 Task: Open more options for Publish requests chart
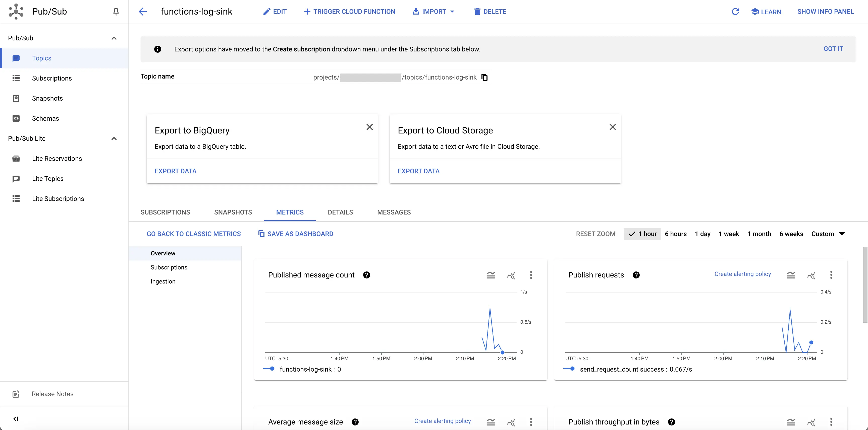click(x=831, y=275)
